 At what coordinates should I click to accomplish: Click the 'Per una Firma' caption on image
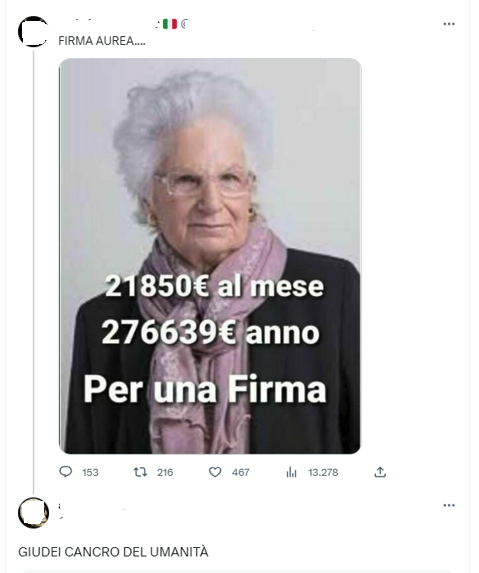(205, 389)
